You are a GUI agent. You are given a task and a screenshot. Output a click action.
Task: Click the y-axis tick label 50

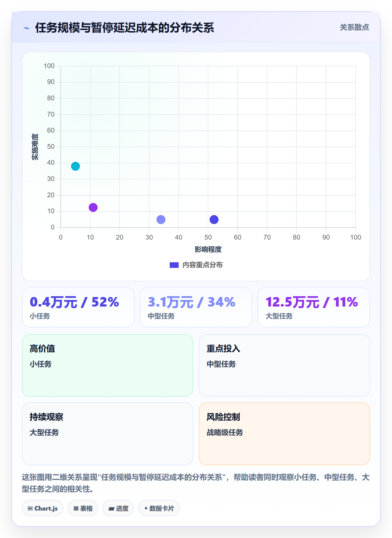[51, 147]
